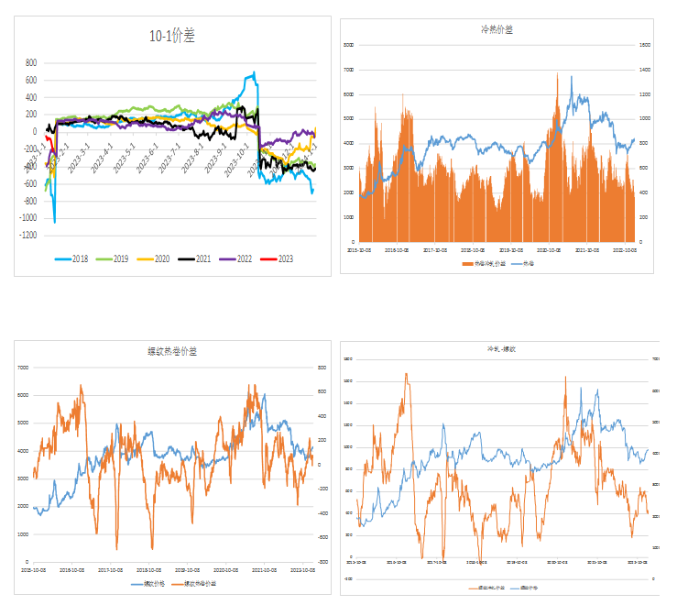This screenshot has width=677, height=616.
Task: Click the '10-1价差' chart title
Action: (x=172, y=36)
